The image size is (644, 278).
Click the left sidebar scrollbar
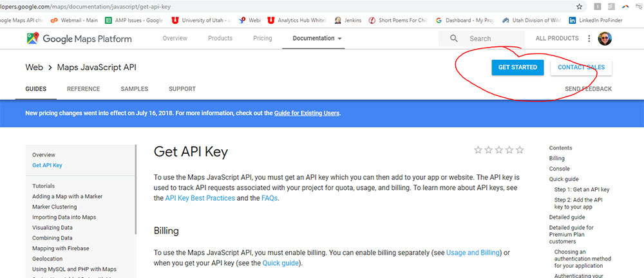135,189
